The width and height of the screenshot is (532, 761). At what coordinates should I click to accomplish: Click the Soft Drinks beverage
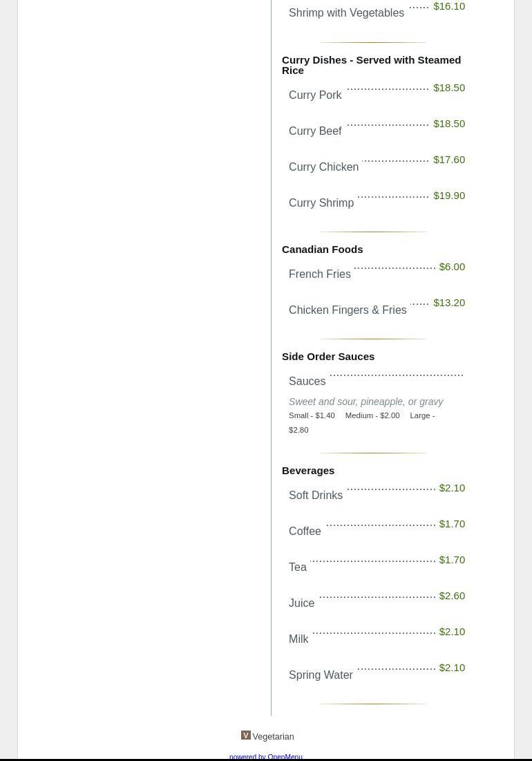pos(316,496)
